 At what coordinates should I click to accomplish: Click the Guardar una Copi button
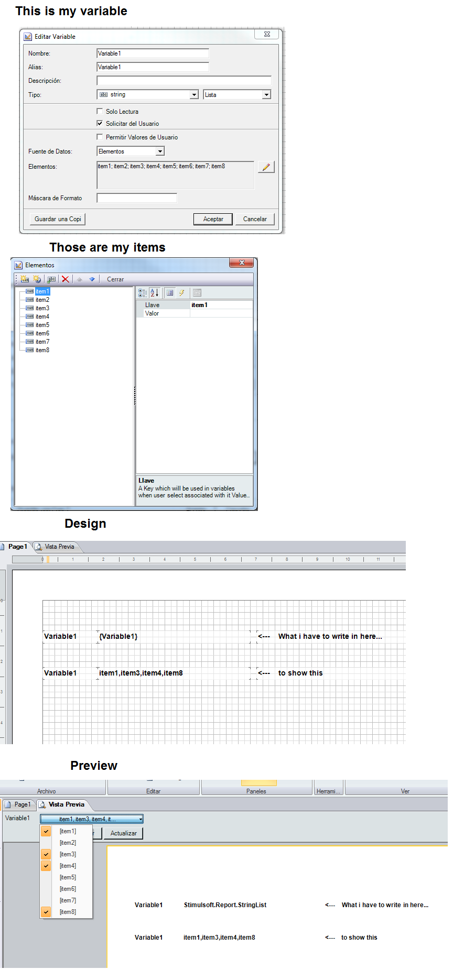[x=58, y=219]
